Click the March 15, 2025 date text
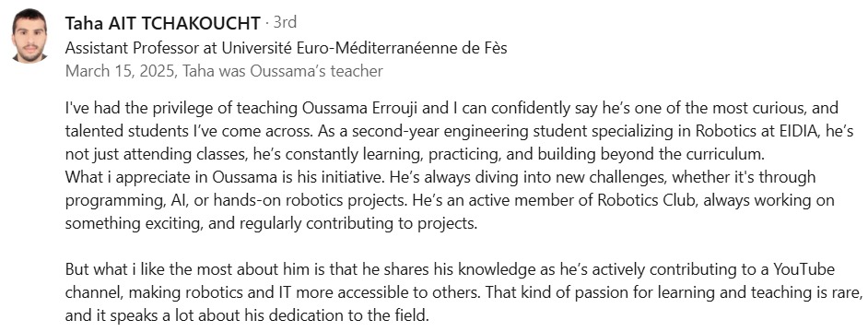 [120, 72]
